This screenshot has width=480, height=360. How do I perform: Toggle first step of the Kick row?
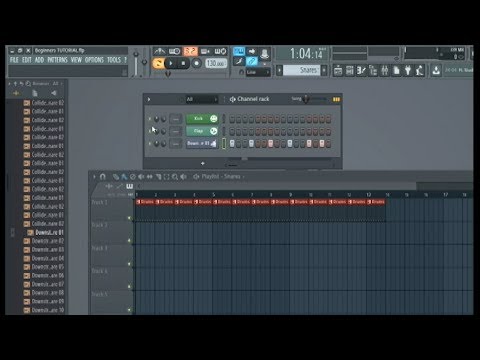coord(232,119)
